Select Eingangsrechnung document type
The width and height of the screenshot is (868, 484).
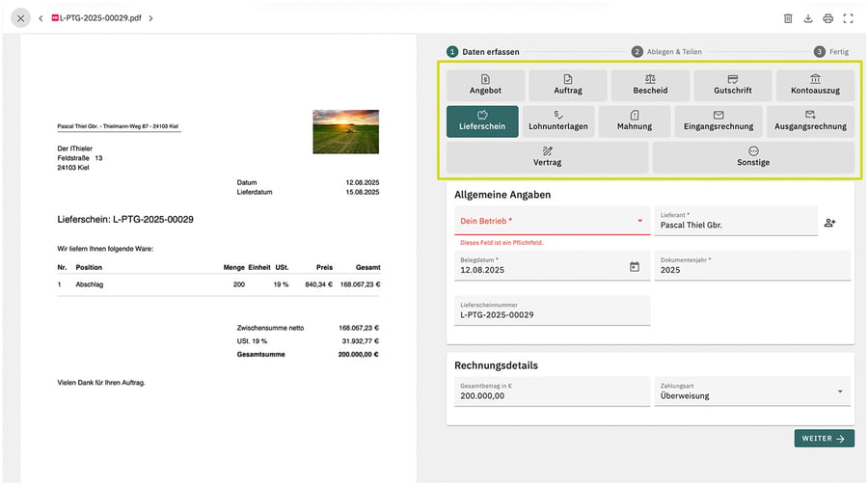pyautogui.click(x=718, y=121)
